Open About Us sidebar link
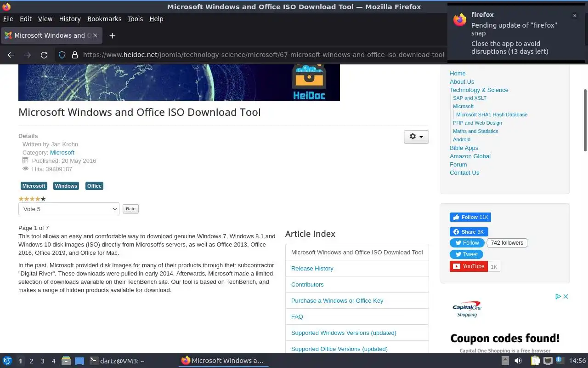Screen dimensions: 588x368 [x=462, y=81]
